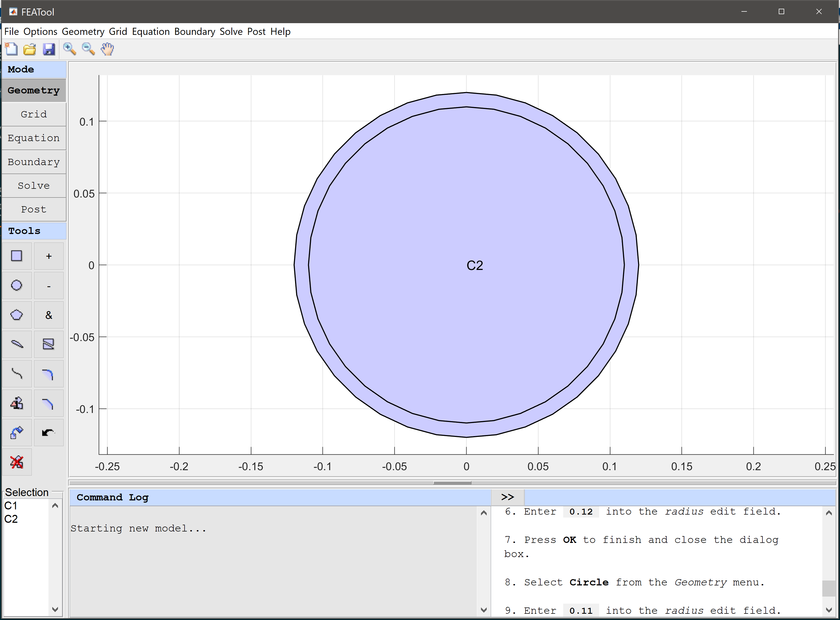Click the 0.11 radius value in tutorial

click(581, 611)
